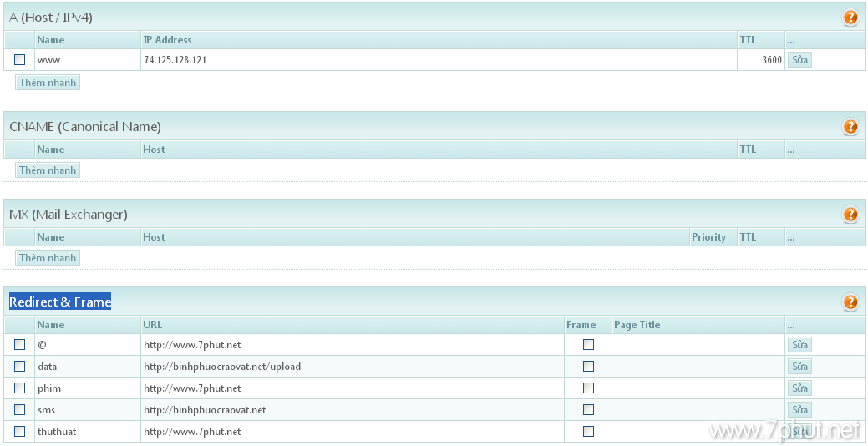868x446 pixels.
Task: Click the sms URL http://binhphuocraovat.net
Action: point(205,410)
